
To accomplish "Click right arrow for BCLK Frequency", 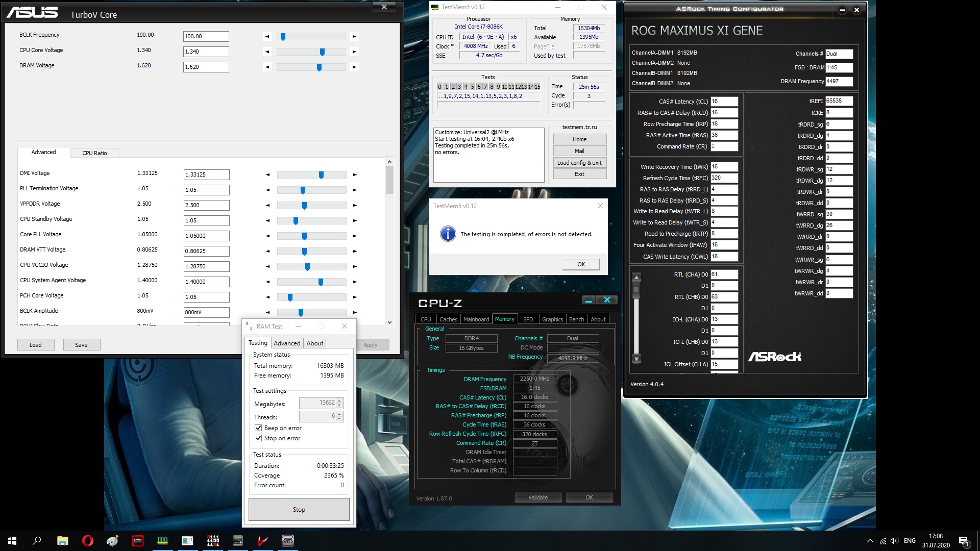I will (x=354, y=36).
